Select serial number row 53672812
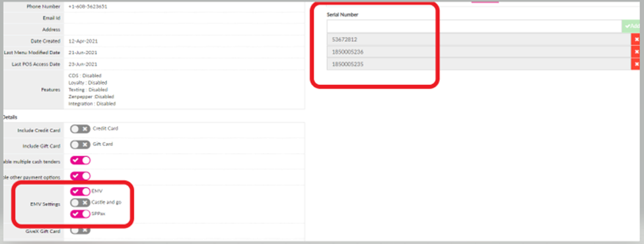The image size is (644, 244). point(479,40)
